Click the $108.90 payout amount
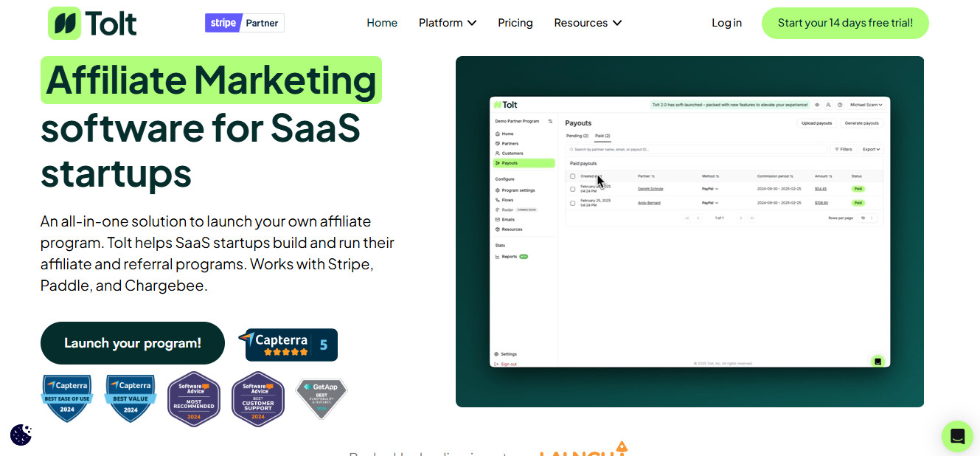Screen dimensions: 980x456 [x=821, y=203]
